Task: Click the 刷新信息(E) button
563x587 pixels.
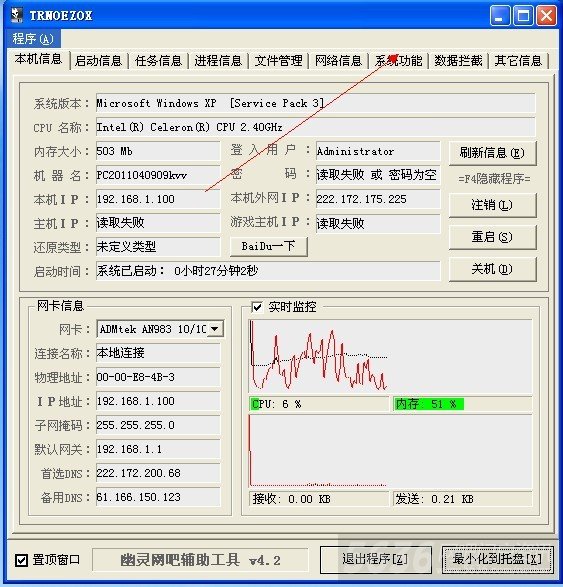Action: [492, 153]
